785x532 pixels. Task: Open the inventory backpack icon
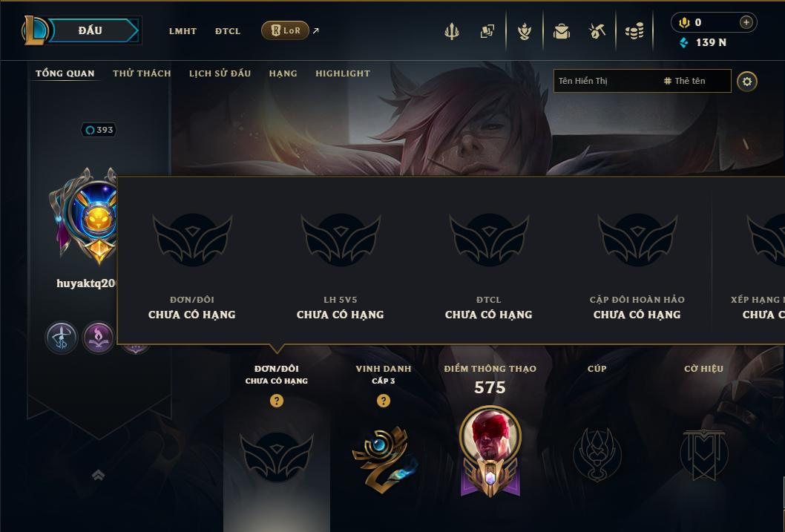[x=561, y=31]
